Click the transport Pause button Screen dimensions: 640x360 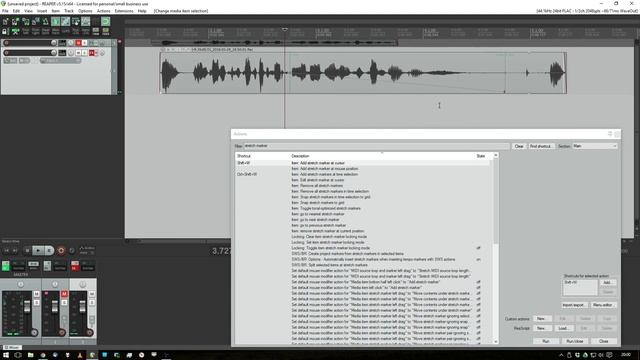pyautogui.click(x=49, y=250)
